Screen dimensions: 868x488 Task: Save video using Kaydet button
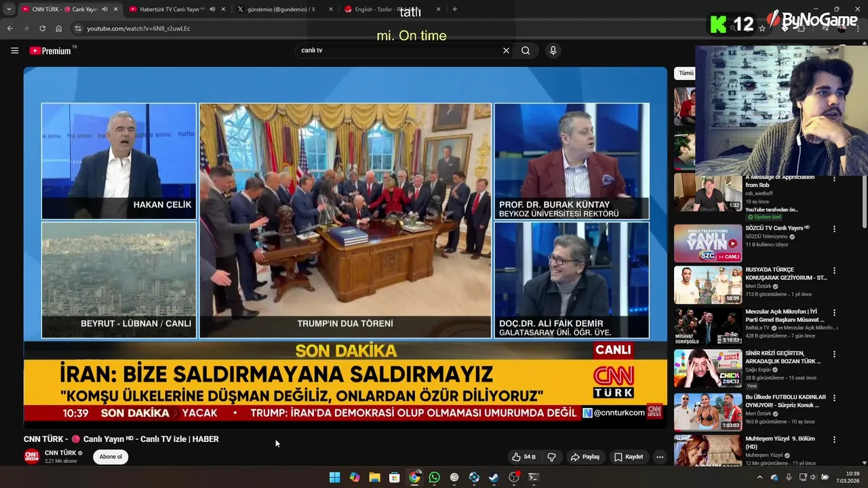[x=629, y=457]
